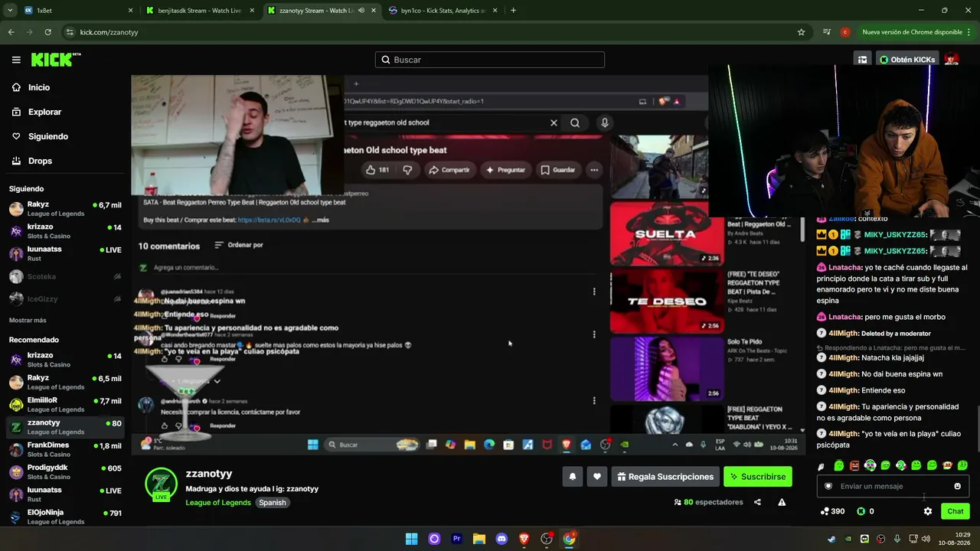
Task: Share the stream with the share icon
Action: click(757, 502)
